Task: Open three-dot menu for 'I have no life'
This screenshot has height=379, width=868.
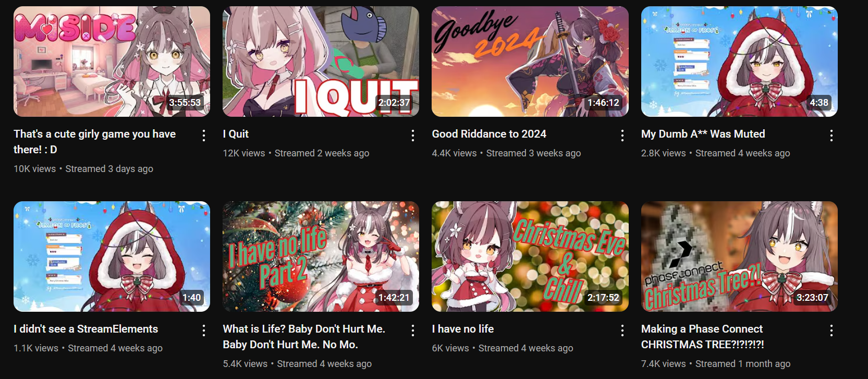Action: (622, 330)
